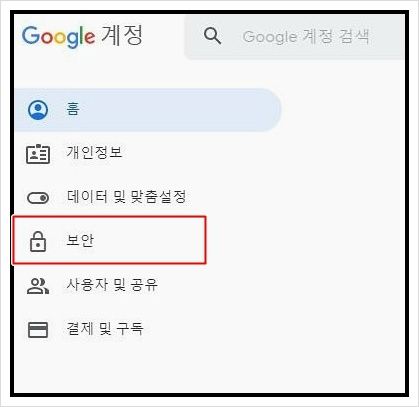This screenshot has width=419, height=407.
Task: Click the 계정 title beside the logo
Action: tap(122, 35)
